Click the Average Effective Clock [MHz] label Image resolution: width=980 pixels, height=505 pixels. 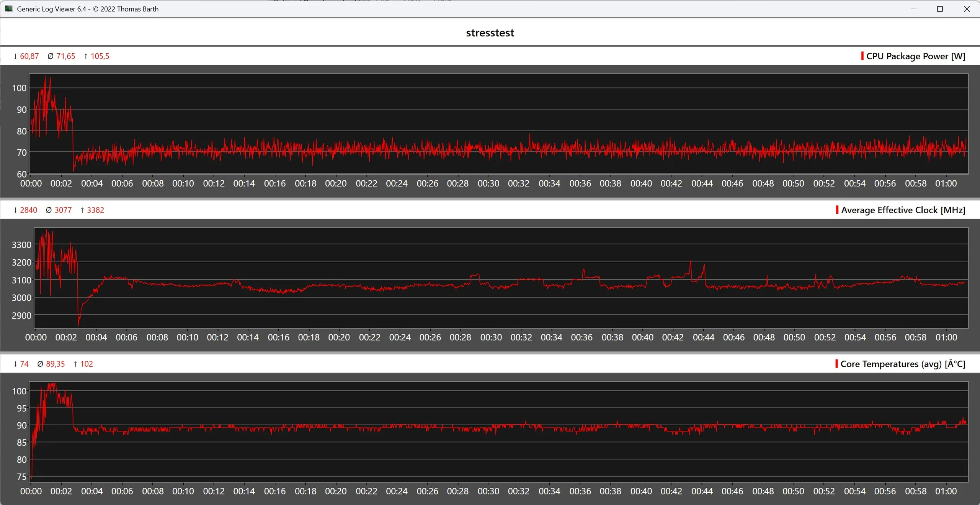[903, 210]
